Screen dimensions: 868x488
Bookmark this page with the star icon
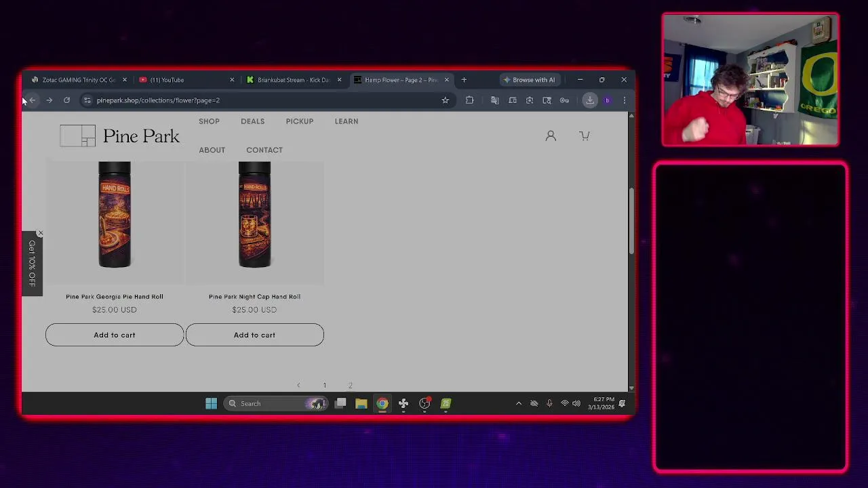coord(445,100)
